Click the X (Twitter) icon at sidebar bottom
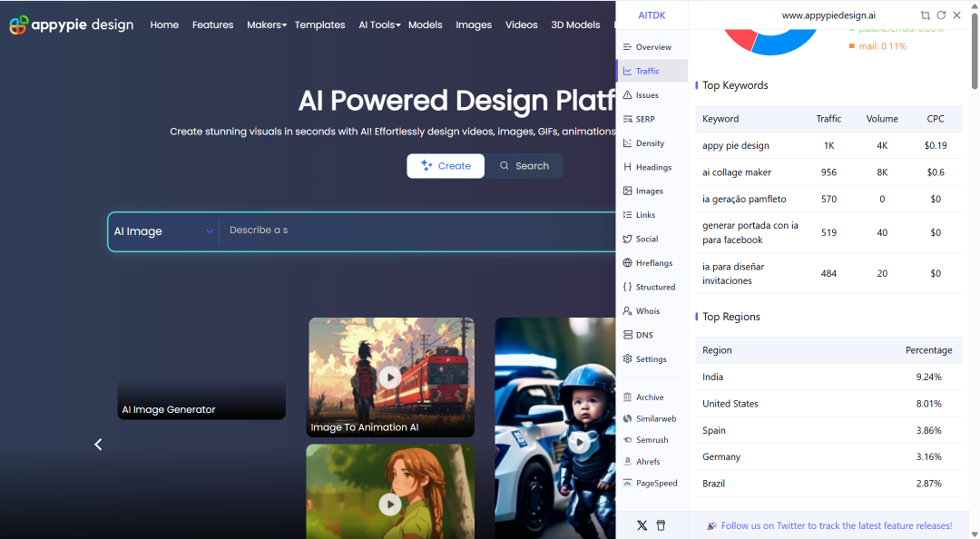Screen dimensions: 980x539 (x=642, y=525)
